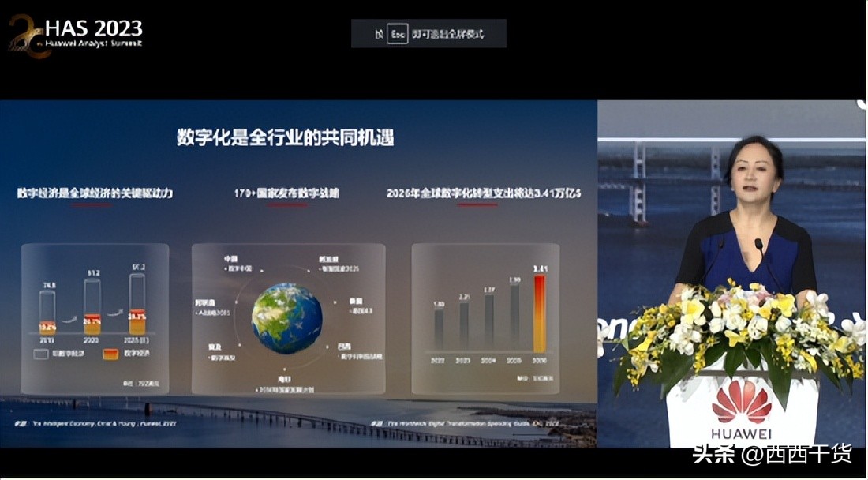Click the 泰国 marker right of the globe
The height and width of the screenshot is (480, 868).
tap(355, 299)
